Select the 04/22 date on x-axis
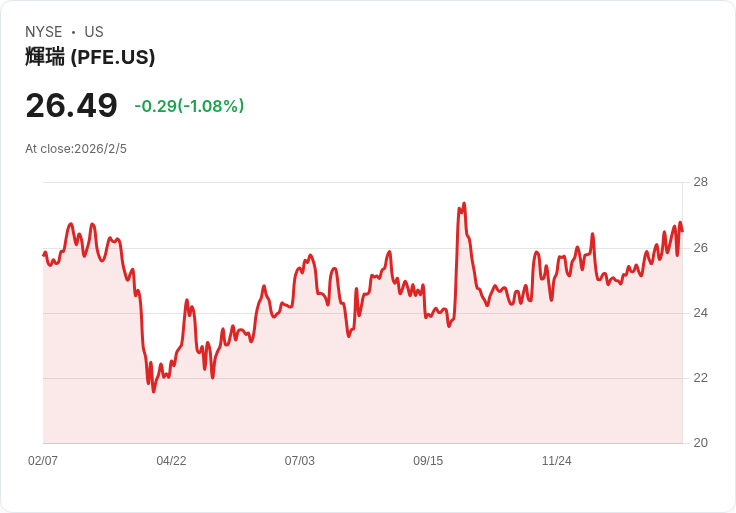This screenshot has height=513, width=736. tap(171, 461)
